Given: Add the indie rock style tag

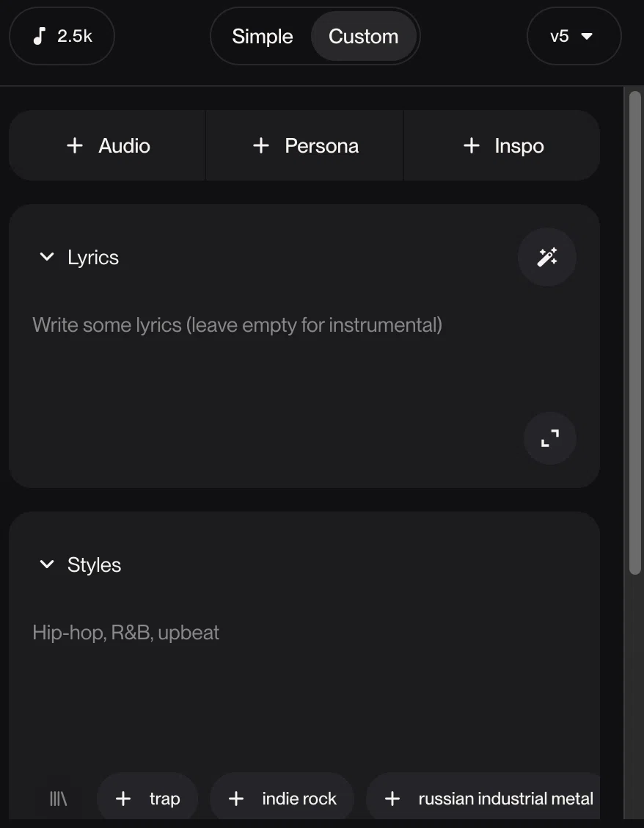Looking at the screenshot, I should (282, 799).
